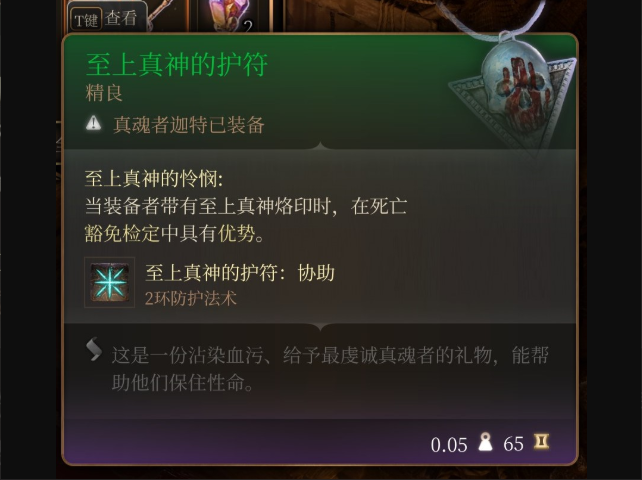Click the death saving throw description text

click(246, 220)
